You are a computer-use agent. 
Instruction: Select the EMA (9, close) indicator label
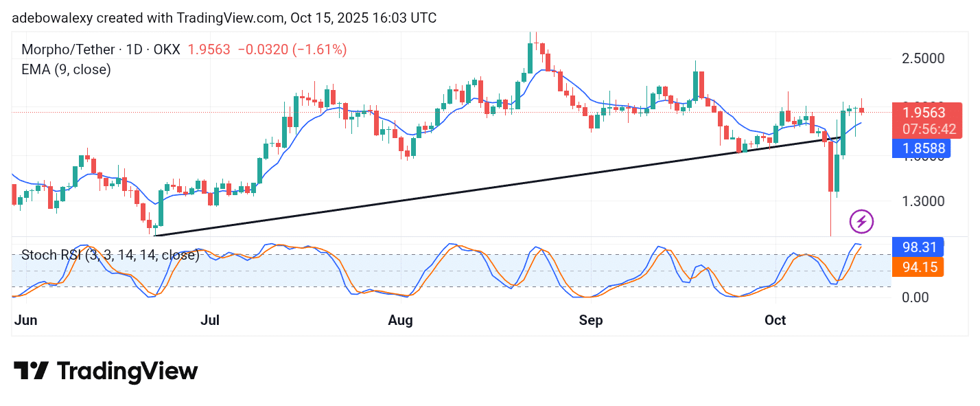coord(66,69)
